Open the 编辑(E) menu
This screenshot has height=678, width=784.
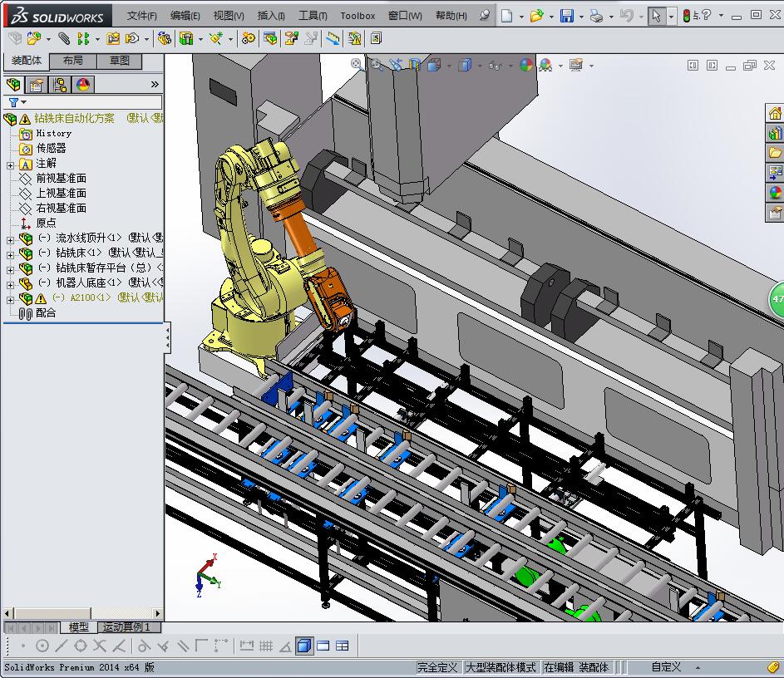pyautogui.click(x=185, y=16)
